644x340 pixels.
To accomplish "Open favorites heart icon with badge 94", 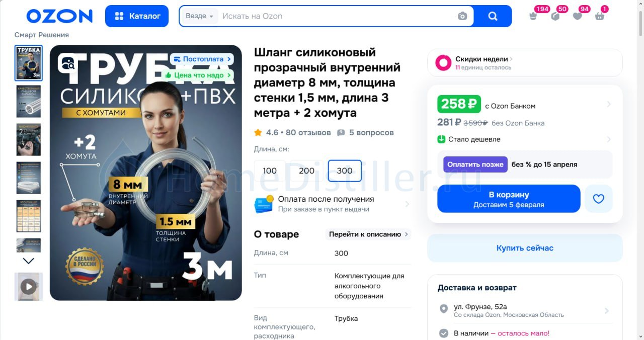I will tap(577, 16).
